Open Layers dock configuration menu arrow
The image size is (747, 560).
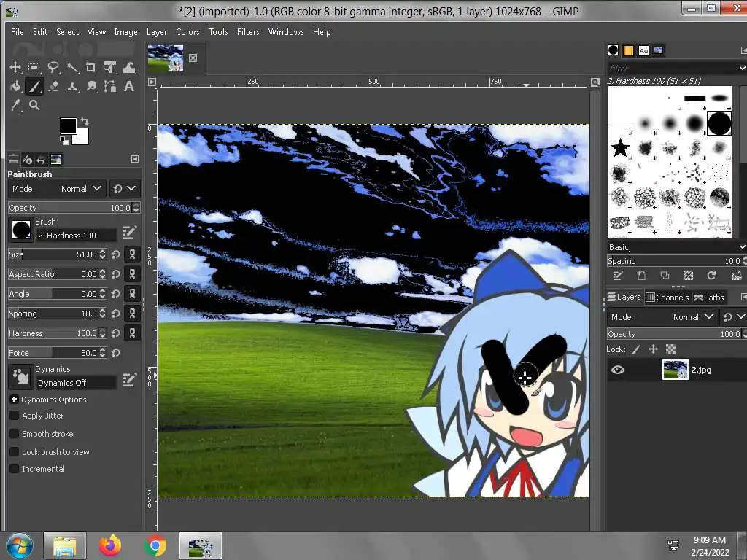(743, 297)
